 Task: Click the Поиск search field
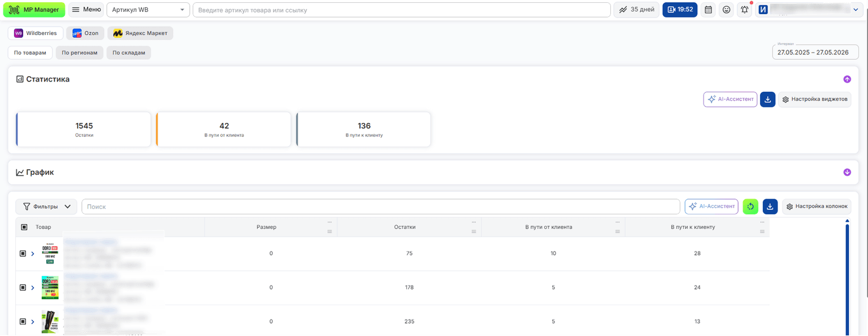click(x=381, y=206)
